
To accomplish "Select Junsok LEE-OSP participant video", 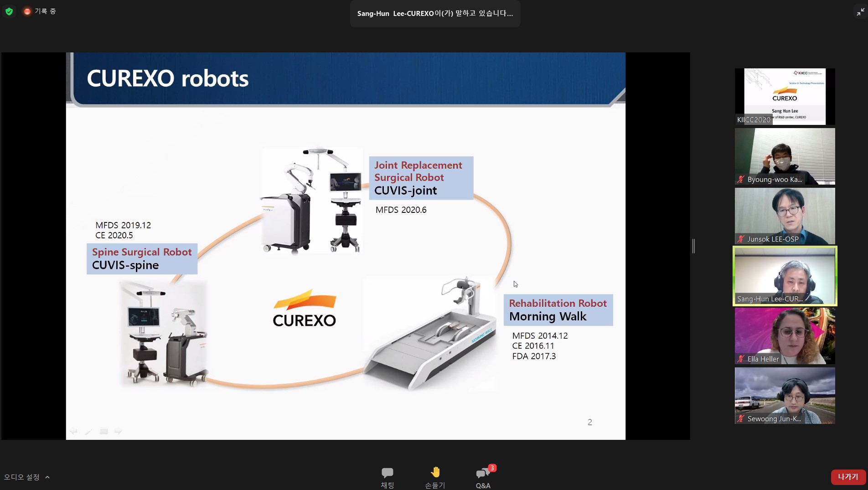I will pyautogui.click(x=785, y=216).
